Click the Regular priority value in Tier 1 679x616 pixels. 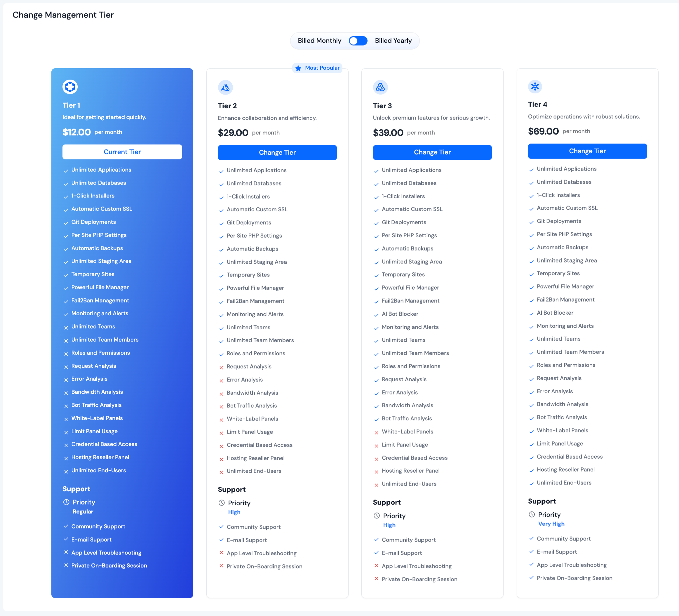click(83, 511)
